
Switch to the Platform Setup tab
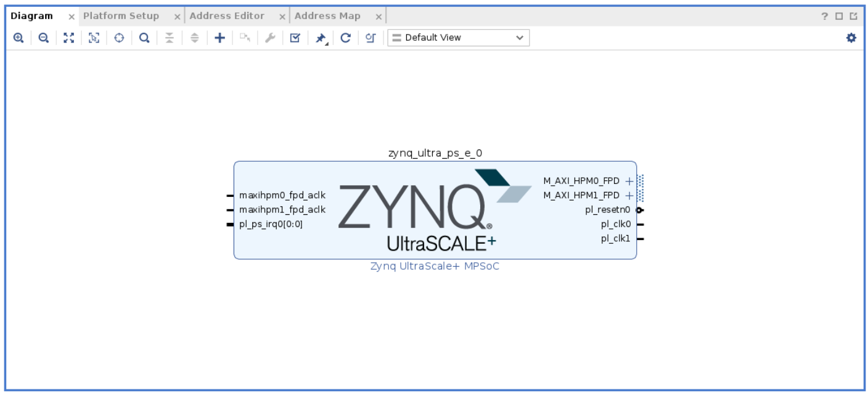pos(121,16)
